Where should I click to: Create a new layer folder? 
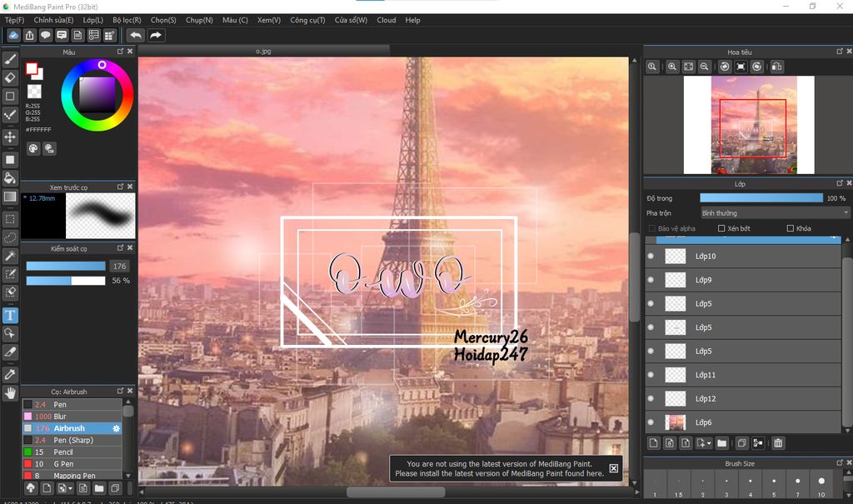click(722, 443)
